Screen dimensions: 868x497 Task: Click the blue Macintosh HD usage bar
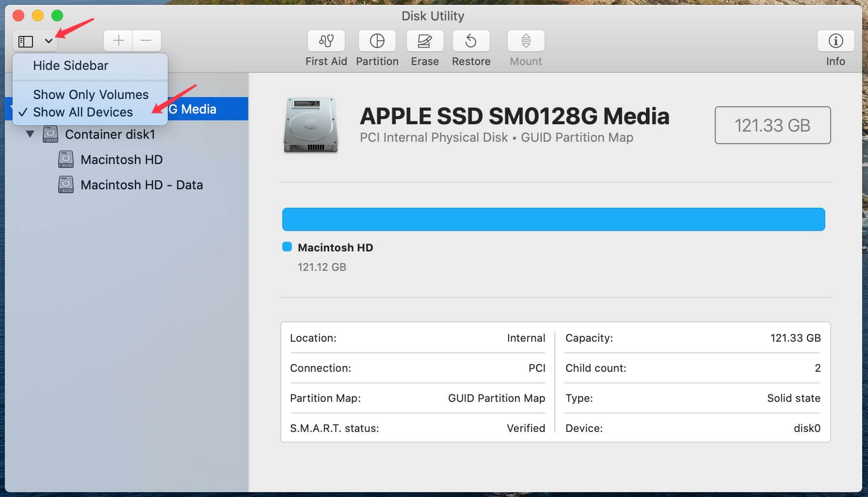tap(553, 219)
